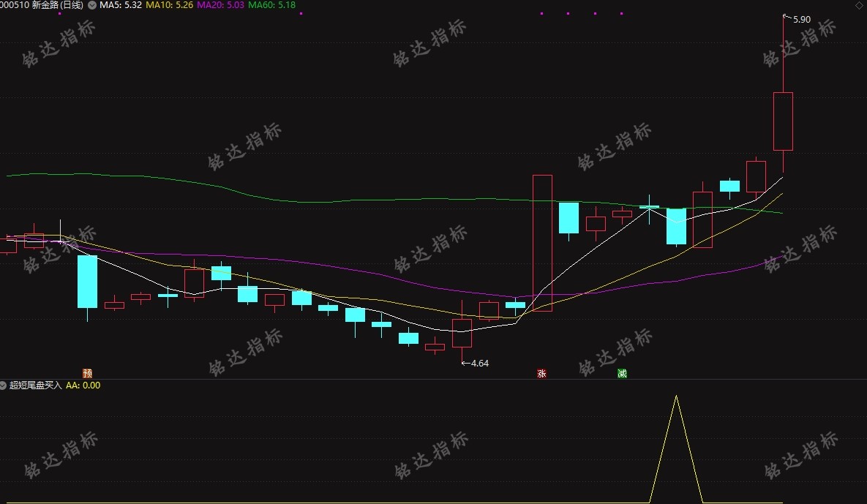Viewport: 867px width, 504px height.
Task: Click the 5.90 high price label
Action: [801, 19]
